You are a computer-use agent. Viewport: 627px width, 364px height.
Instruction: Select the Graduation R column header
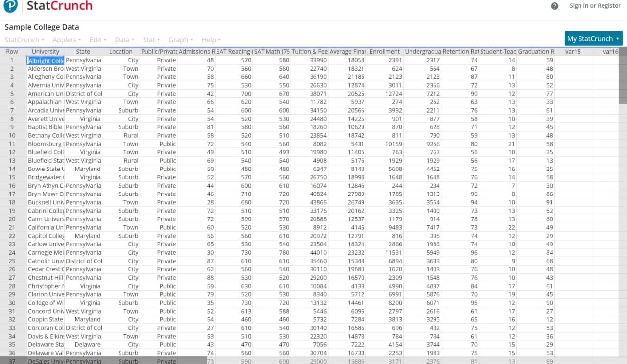[x=535, y=51]
